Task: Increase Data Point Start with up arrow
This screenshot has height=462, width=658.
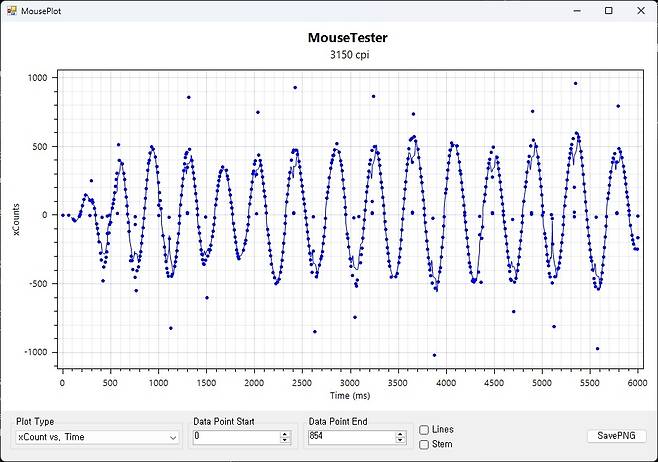Action: [285, 434]
